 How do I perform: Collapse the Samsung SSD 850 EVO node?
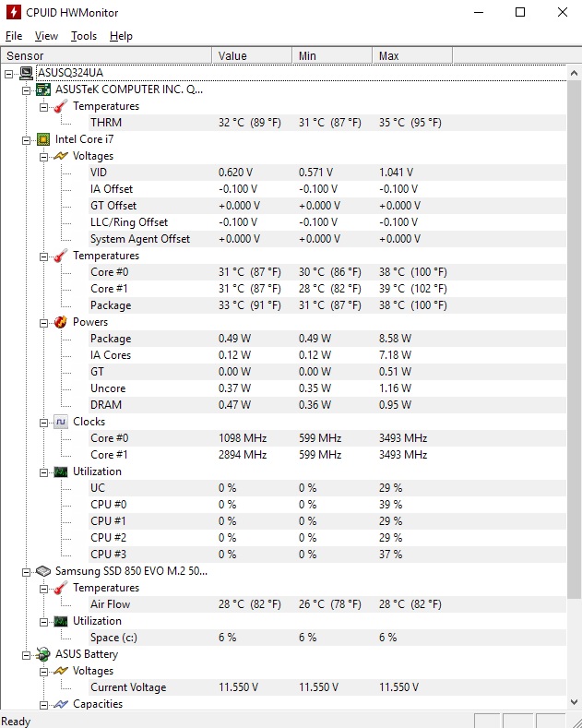pos(27,572)
